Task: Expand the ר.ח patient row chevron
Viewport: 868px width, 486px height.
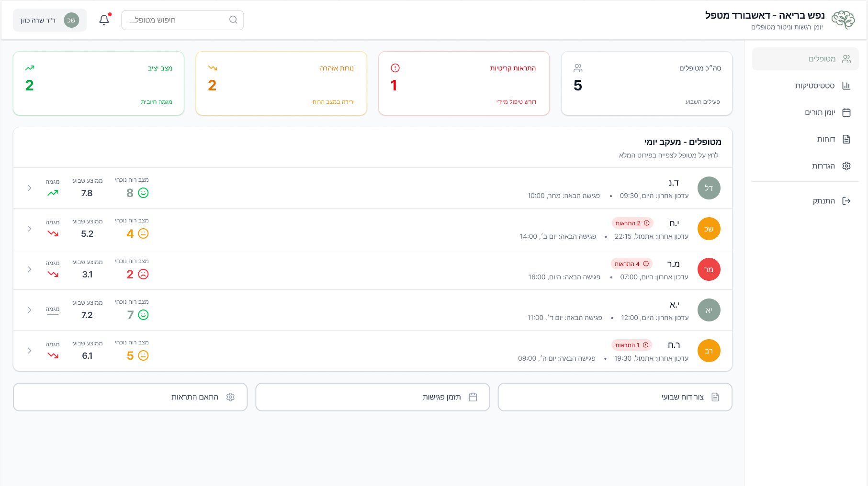Action: [30, 351]
